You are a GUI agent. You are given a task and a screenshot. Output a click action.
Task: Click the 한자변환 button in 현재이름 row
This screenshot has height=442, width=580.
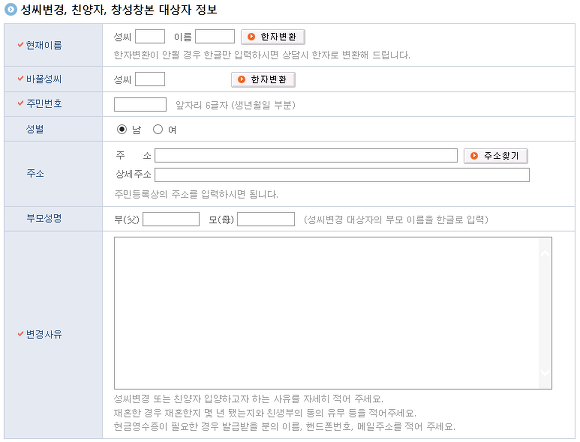[273, 37]
